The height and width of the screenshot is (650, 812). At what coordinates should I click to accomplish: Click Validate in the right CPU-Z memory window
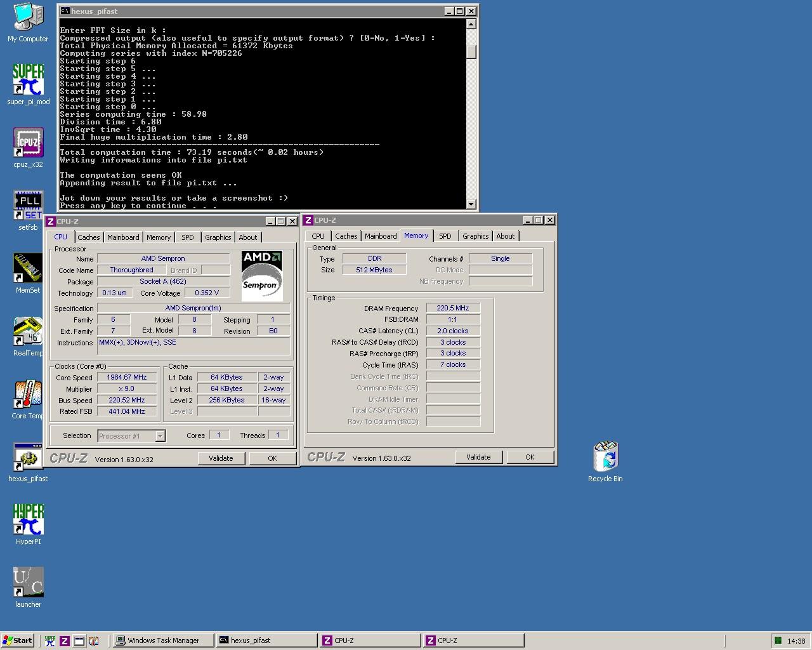(478, 457)
